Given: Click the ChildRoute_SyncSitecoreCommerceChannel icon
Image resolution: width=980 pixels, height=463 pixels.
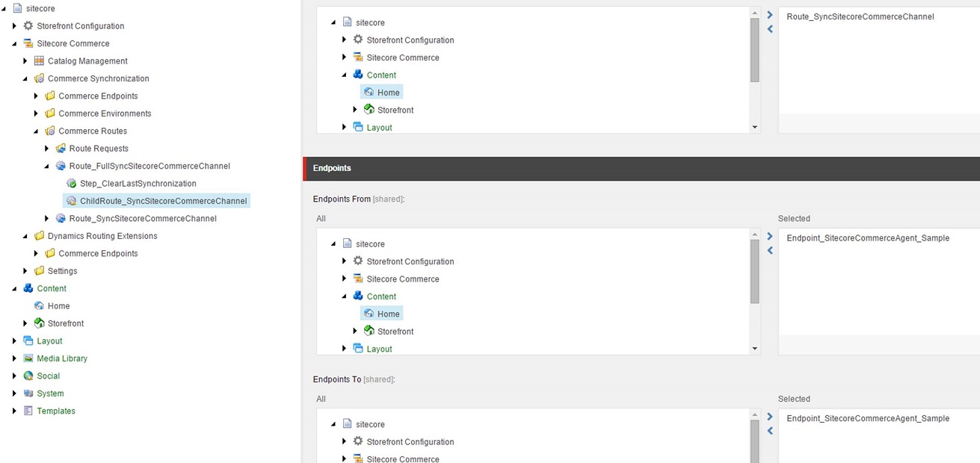Looking at the screenshot, I should (72, 201).
